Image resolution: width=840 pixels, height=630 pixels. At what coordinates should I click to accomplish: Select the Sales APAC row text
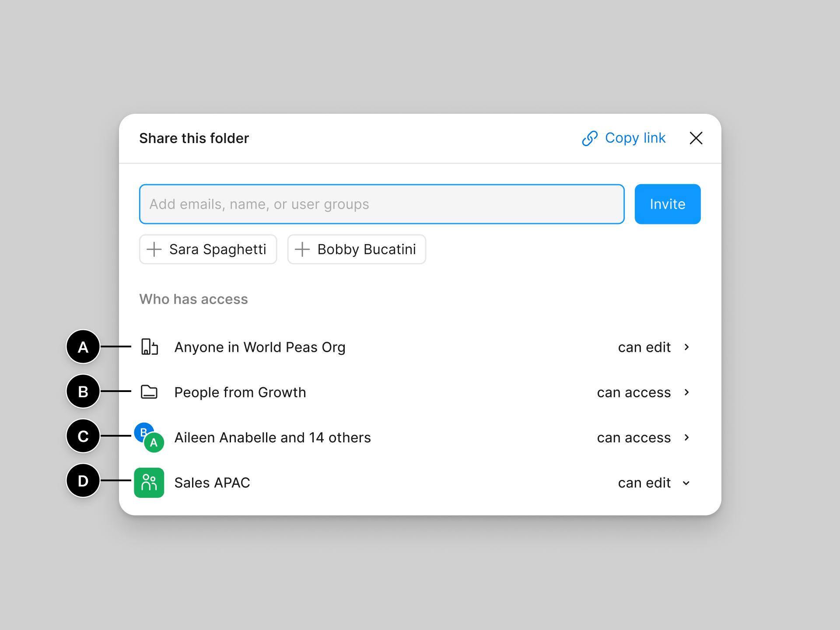tap(212, 483)
